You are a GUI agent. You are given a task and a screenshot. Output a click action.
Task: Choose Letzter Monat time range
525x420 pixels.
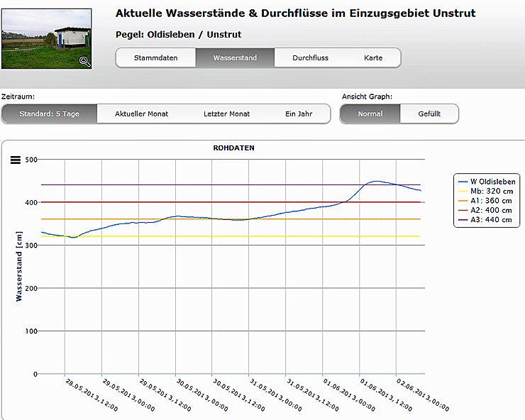(226, 114)
